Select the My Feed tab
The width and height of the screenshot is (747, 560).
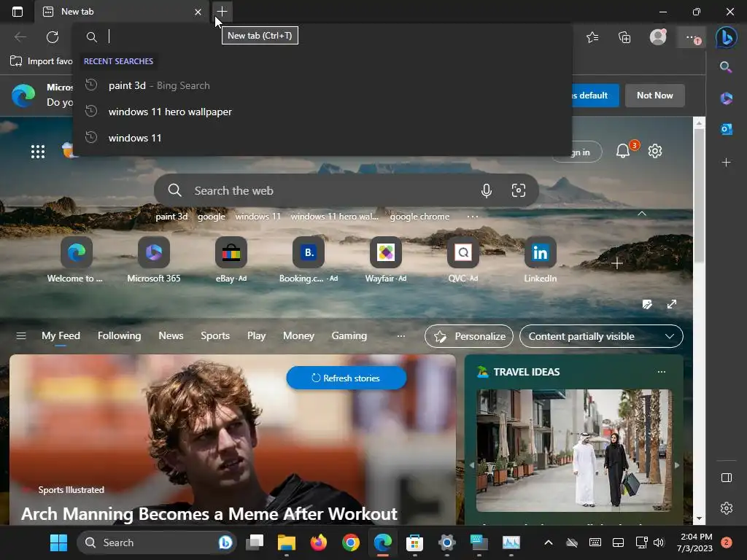tap(61, 335)
